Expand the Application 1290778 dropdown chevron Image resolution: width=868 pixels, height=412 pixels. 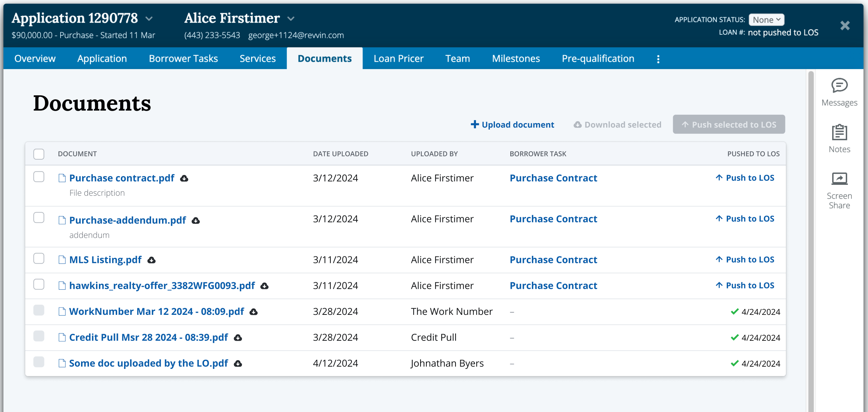pyautogui.click(x=149, y=19)
